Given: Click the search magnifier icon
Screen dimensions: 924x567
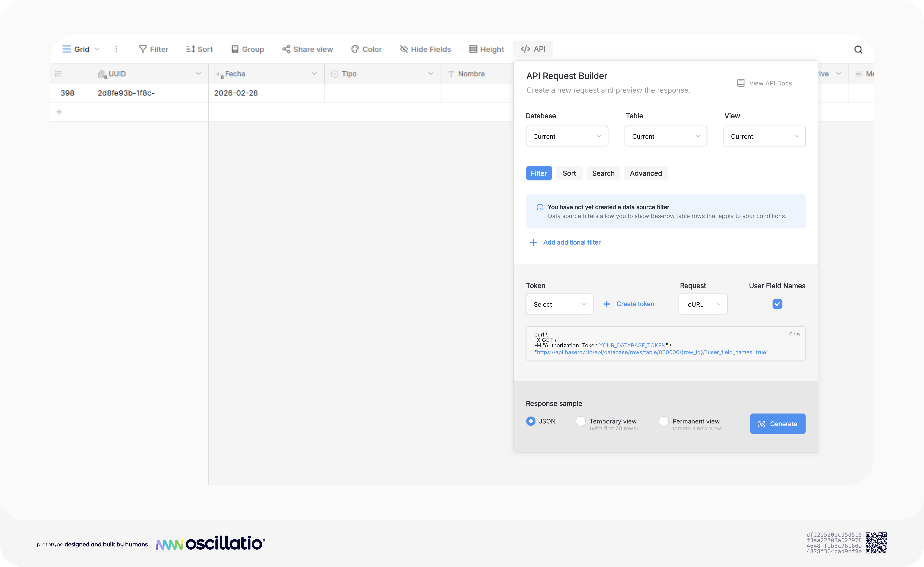Looking at the screenshot, I should pos(858,49).
